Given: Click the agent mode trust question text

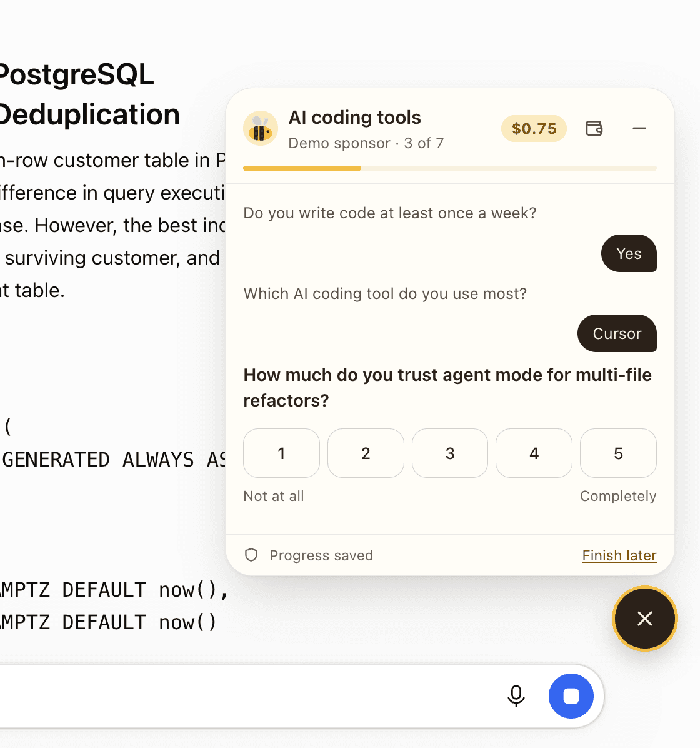Looking at the screenshot, I should [447, 388].
